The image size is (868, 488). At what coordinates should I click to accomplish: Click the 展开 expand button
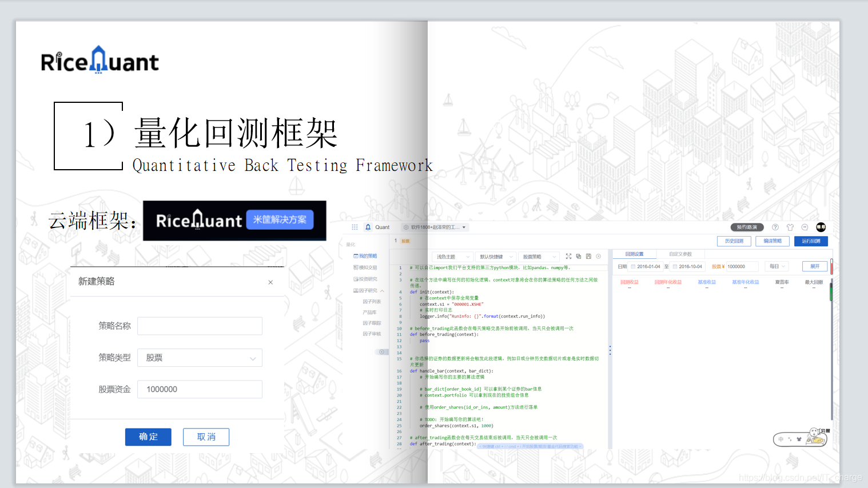[815, 266]
